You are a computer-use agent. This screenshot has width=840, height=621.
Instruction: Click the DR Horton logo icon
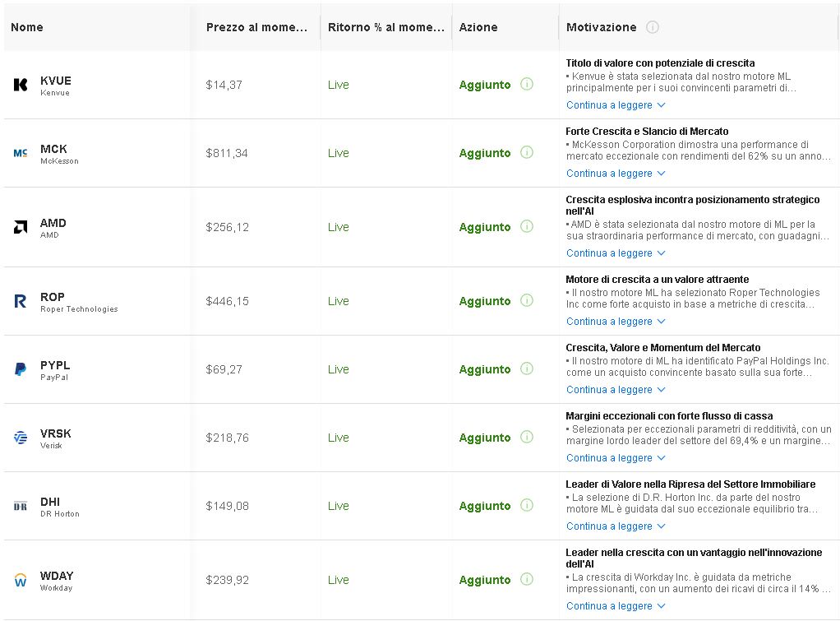pos(21,506)
